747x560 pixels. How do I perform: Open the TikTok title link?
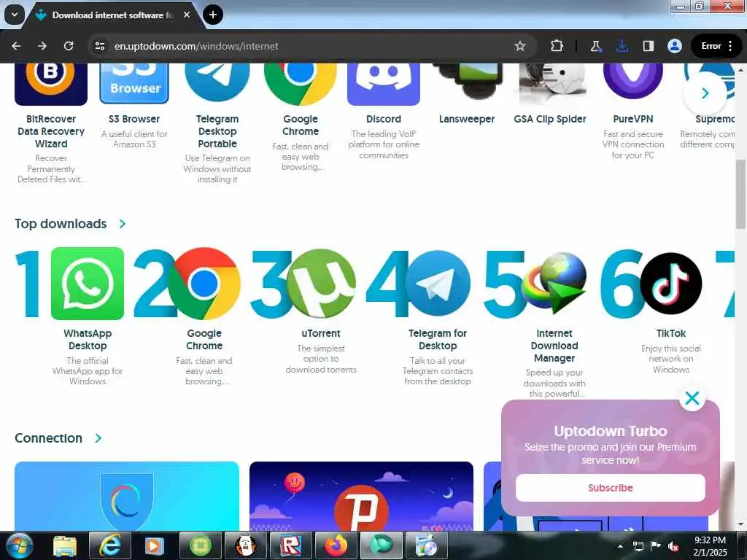671,333
